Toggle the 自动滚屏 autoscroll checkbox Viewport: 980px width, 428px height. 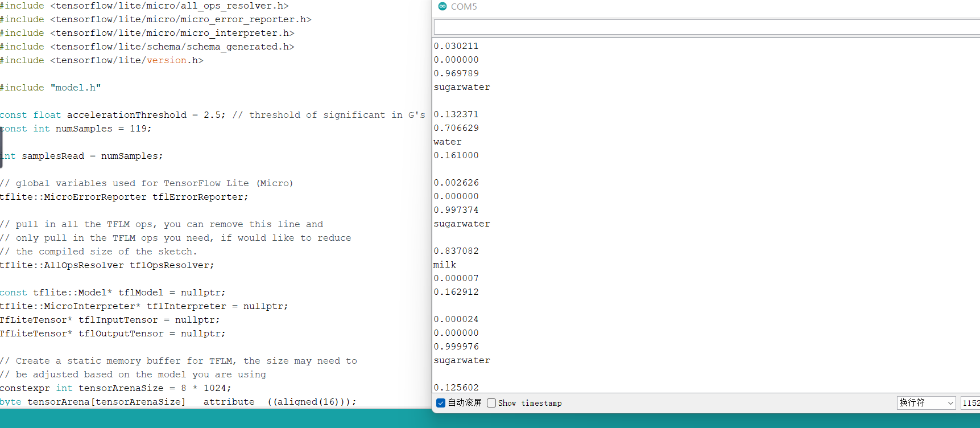coord(441,403)
